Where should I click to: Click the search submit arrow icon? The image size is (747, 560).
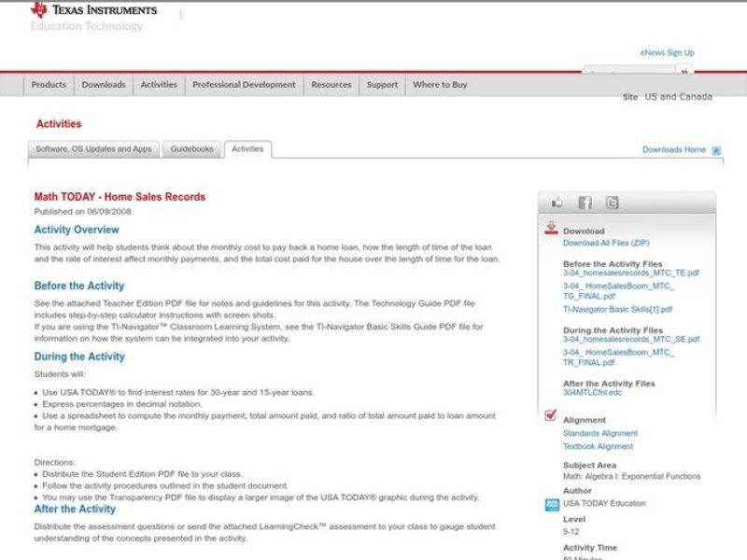pos(684,71)
